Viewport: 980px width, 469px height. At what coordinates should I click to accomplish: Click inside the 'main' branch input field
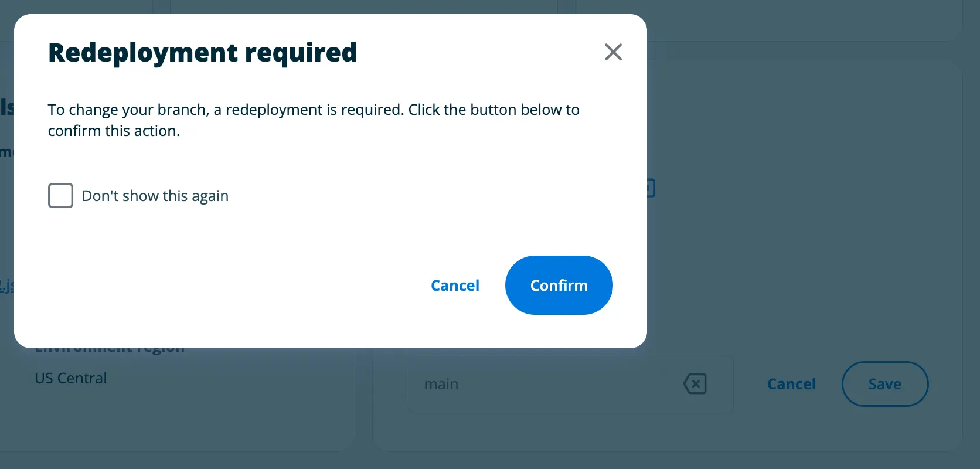coord(528,384)
